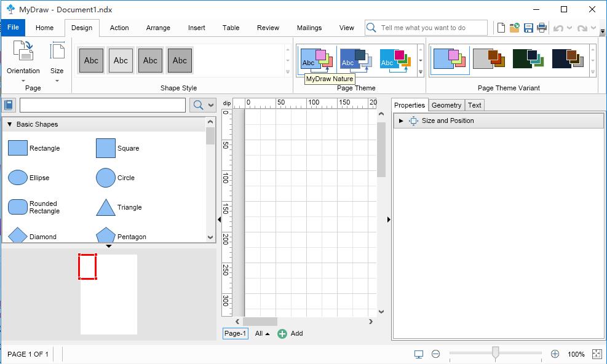Select the Ellipse shape

pos(29,178)
